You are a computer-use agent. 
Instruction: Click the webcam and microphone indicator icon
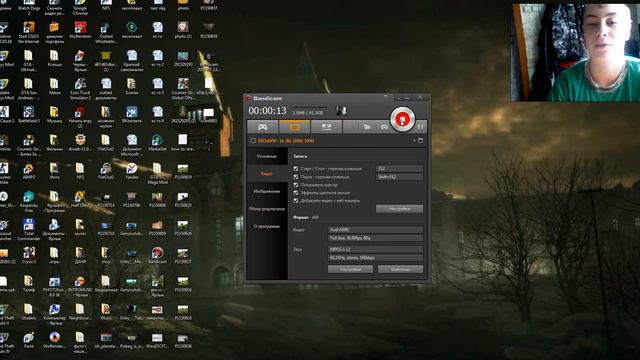click(x=341, y=111)
